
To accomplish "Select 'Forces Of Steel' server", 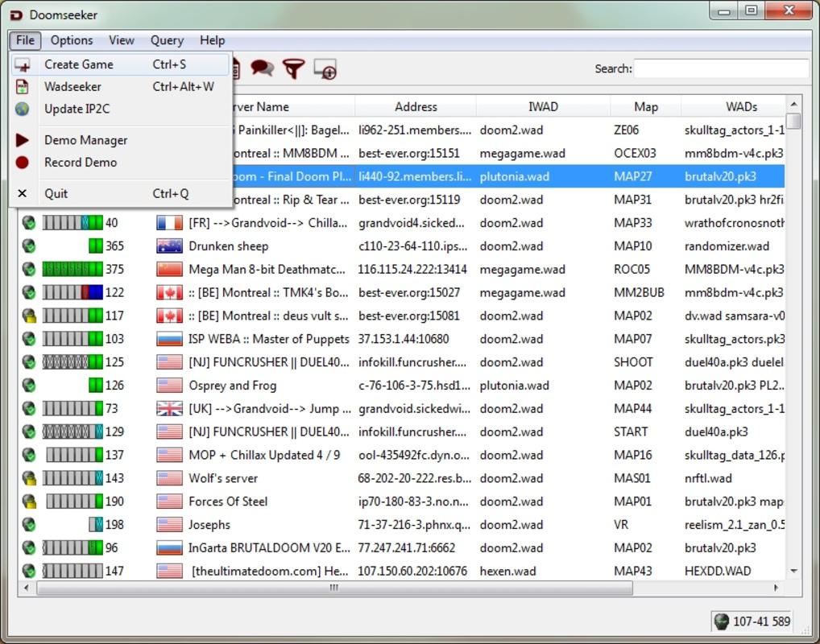I will click(228, 502).
